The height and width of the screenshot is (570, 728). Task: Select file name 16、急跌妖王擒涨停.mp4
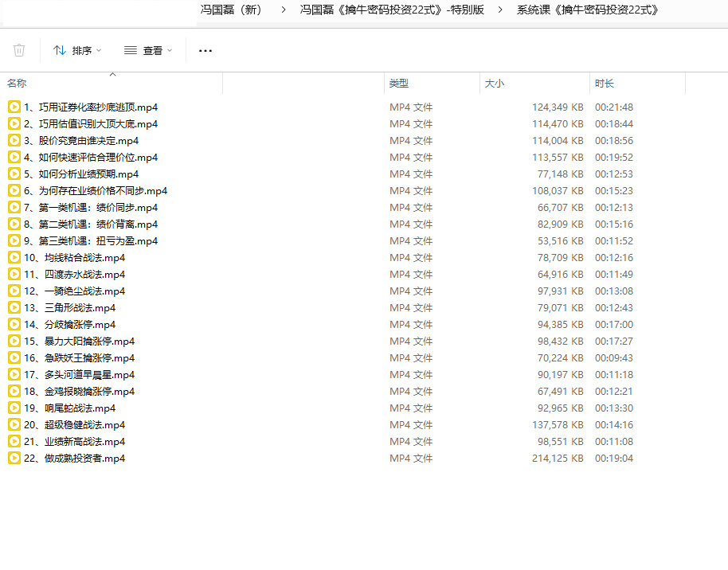[80, 358]
